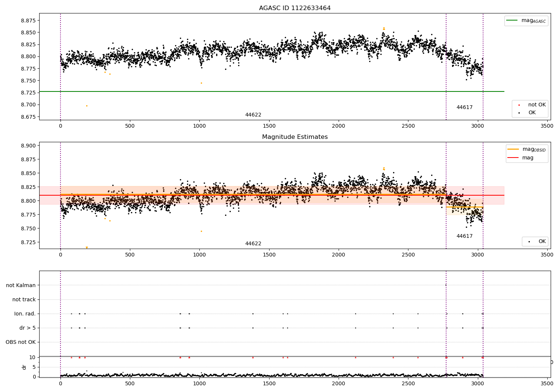Click the 3000 x-tick under the bottom plot
This screenshot has width=560, height=392.
[x=478, y=383]
